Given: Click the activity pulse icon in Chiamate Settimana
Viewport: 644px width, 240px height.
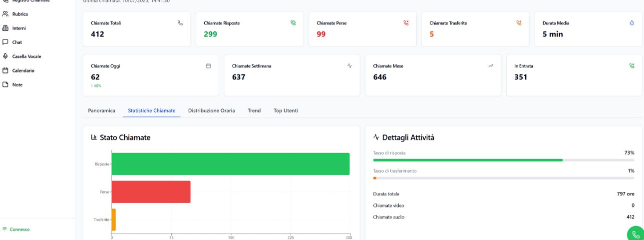Looking at the screenshot, I should coord(349,65).
